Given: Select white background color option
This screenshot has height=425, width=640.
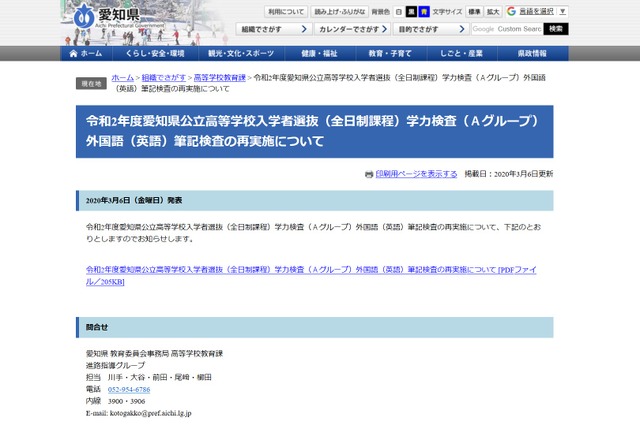Looking at the screenshot, I should coord(398,11).
